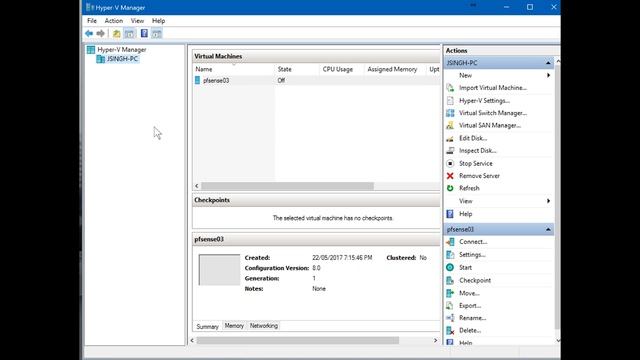Click the Virtual SAN Manager icon
This screenshot has width=640, height=360.
point(450,125)
